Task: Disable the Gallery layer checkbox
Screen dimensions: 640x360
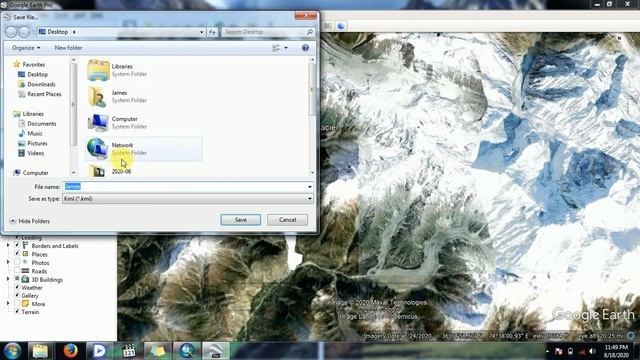Action: pyautogui.click(x=17, y=295)
